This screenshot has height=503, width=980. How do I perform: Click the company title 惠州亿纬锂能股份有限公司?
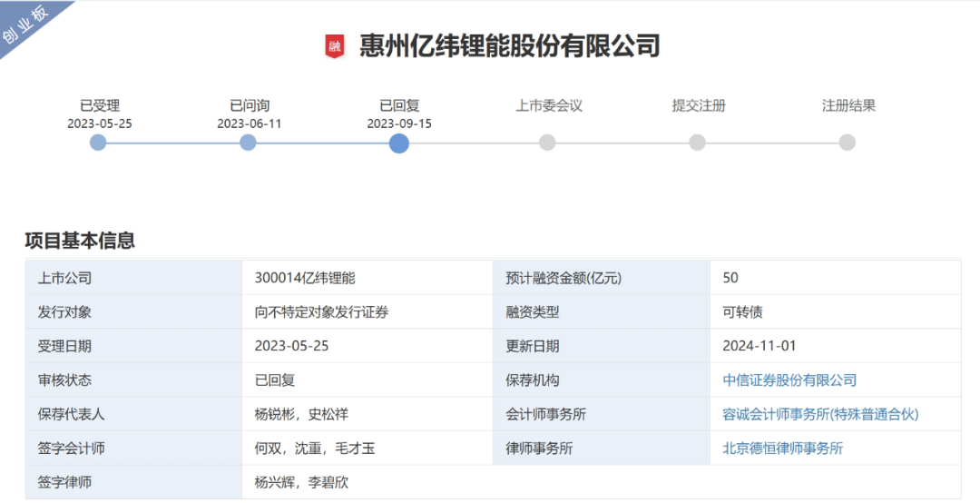(509, 46)
